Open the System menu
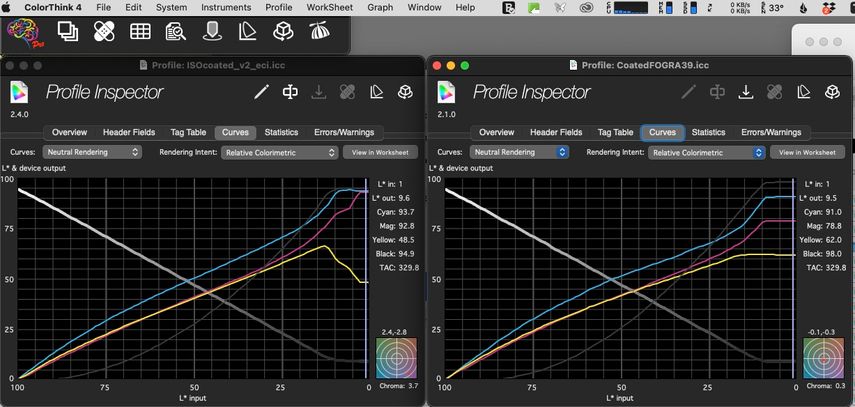 tap(171, 8)
